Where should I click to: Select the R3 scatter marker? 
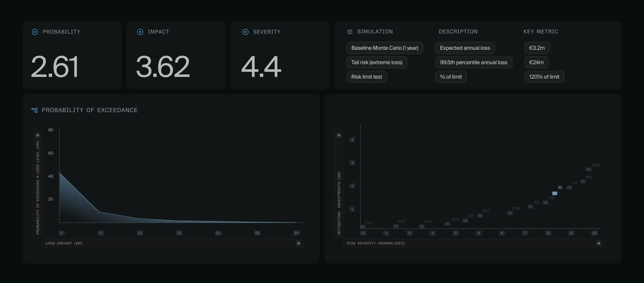pos(569,187)
